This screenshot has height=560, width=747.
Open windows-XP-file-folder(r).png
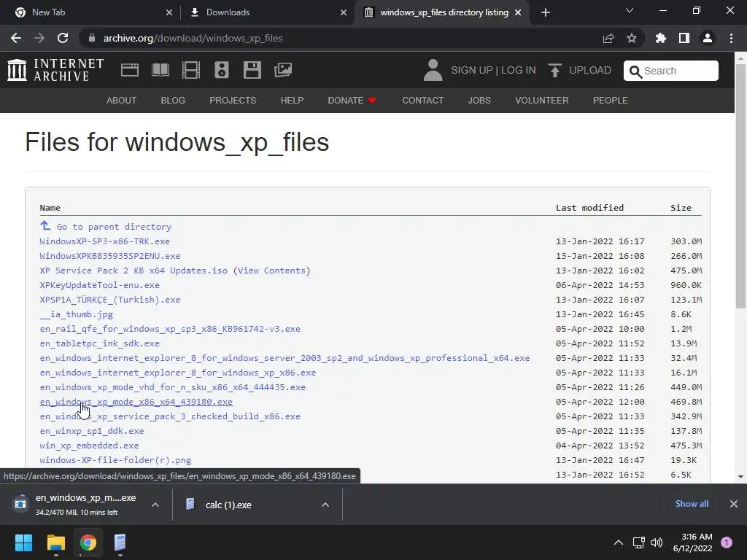click(115, 460)
